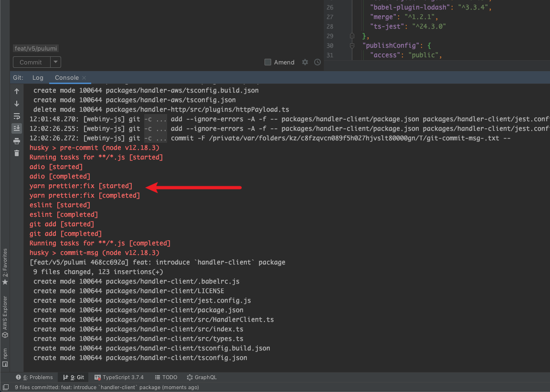This screenshot has height=392, width=550.
Task: Click the line 'yarn prettier:fix [completed]'
Action: pyautogui.click(x=85, y=195)
